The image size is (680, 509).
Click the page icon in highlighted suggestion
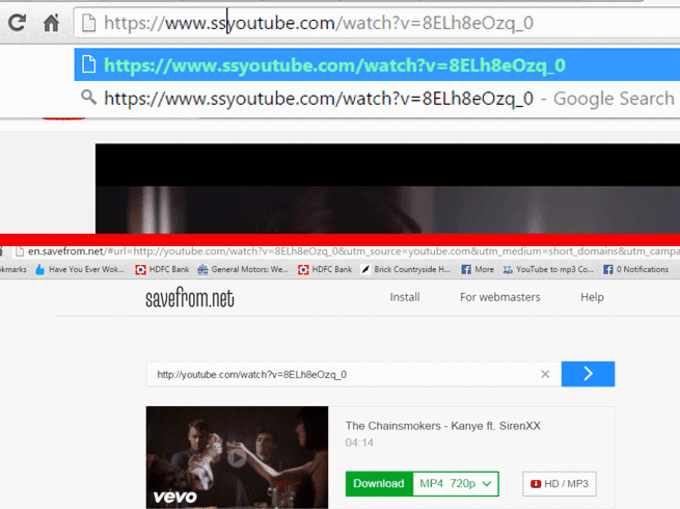coord(89,64)
